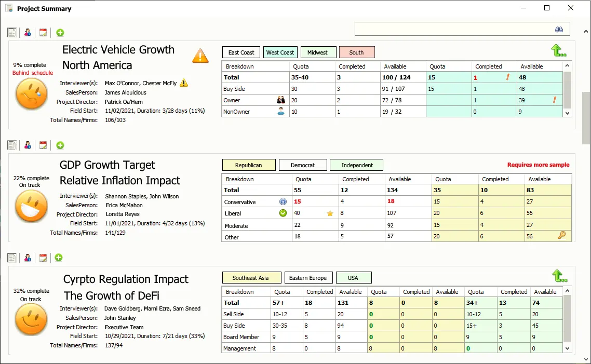591x364 pixels.
Task: Click green up arrow in Crypto Regulation project
Action: [x=559, y=276]
